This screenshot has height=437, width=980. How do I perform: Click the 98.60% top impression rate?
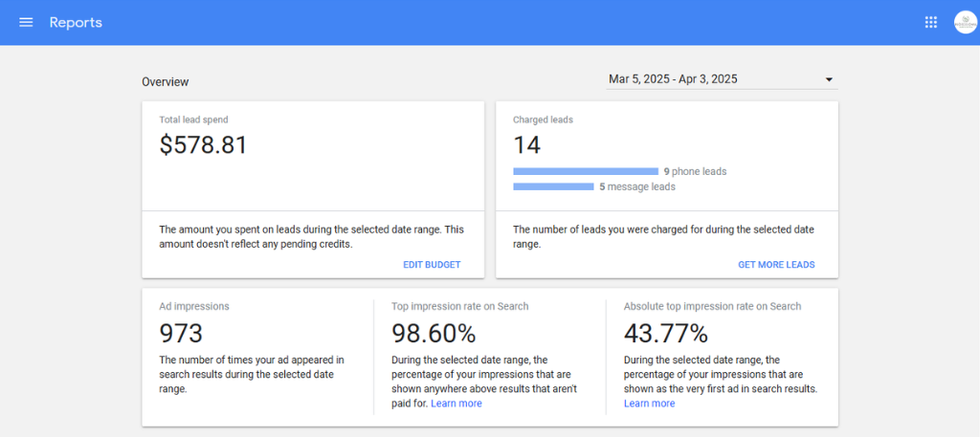434,334
